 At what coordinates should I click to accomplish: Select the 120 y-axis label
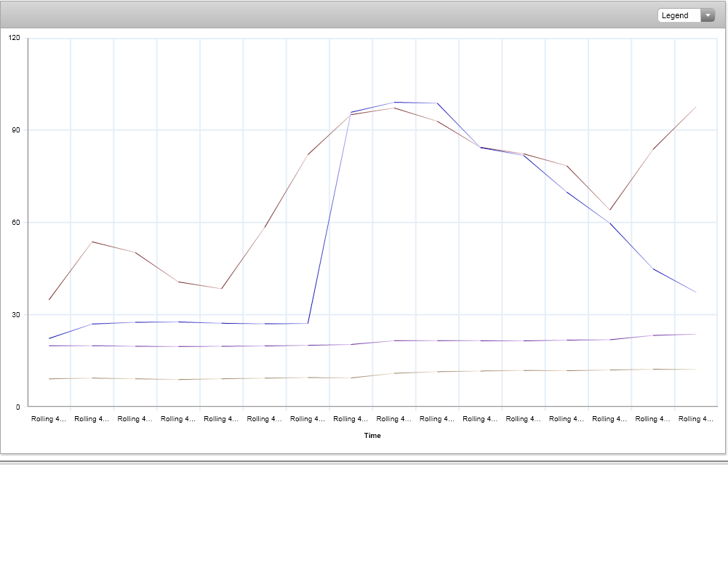pyautogui.click(x=15, y=39)
